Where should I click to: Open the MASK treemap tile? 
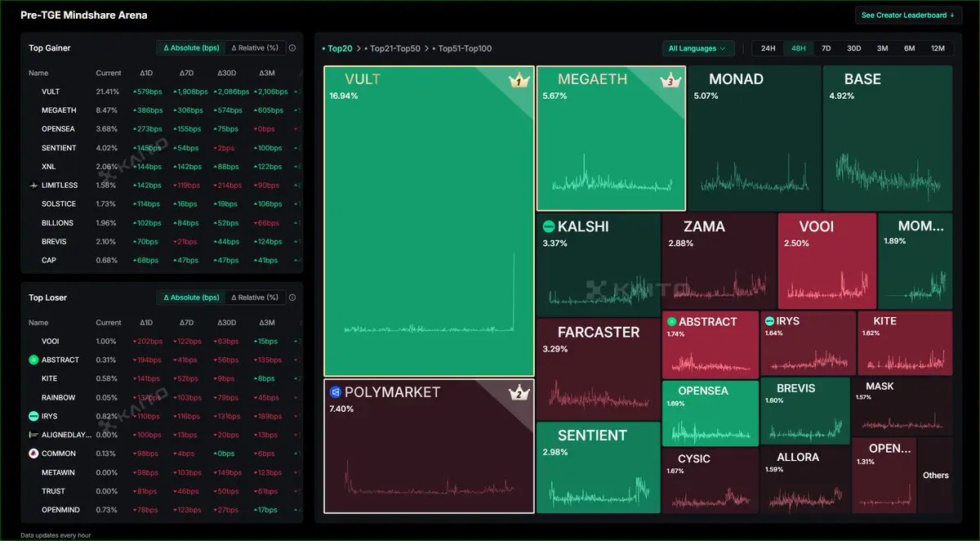[902, 406]
